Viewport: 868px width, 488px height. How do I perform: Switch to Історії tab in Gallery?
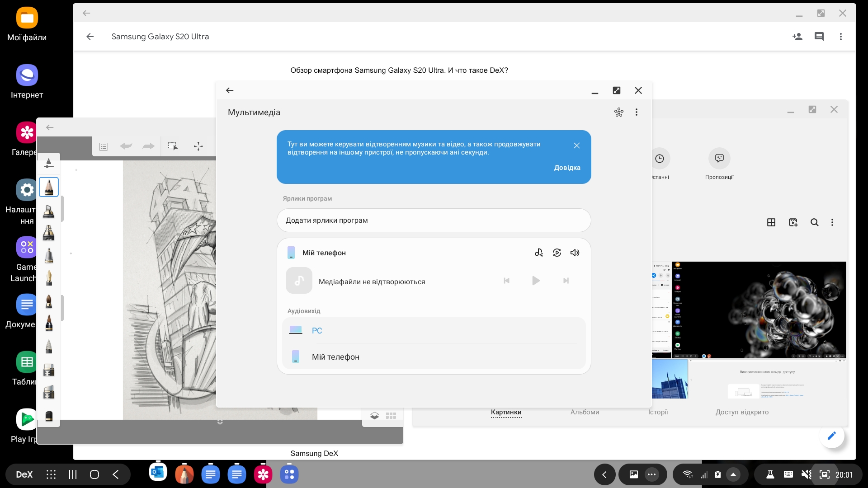(x=658, y=412)
